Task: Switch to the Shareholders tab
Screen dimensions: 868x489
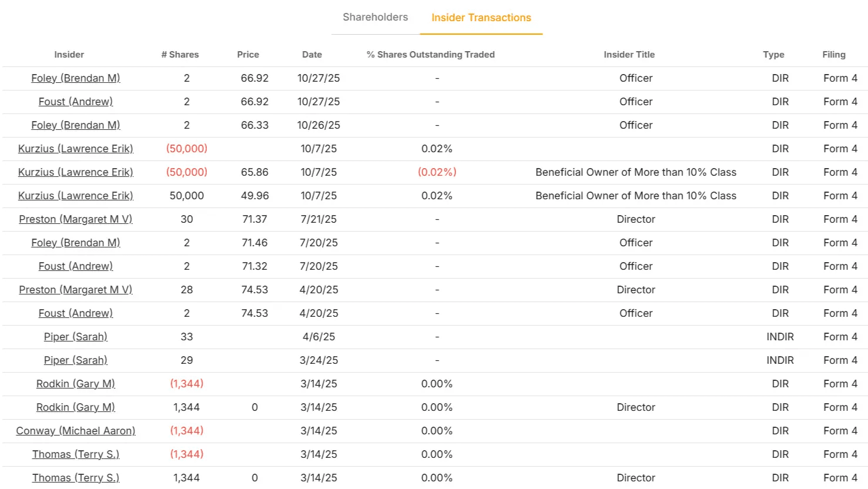Action: coord(375,17)
